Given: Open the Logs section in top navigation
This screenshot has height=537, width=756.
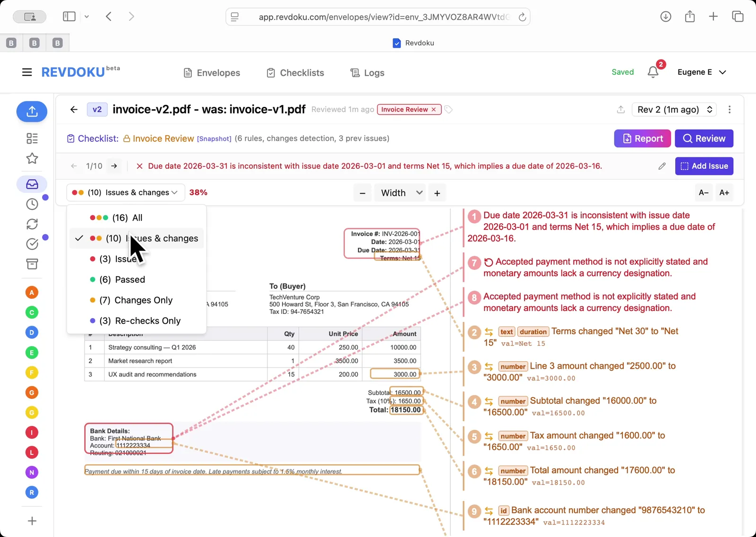Looking at the screenshot, I should (x=367, y=72).
